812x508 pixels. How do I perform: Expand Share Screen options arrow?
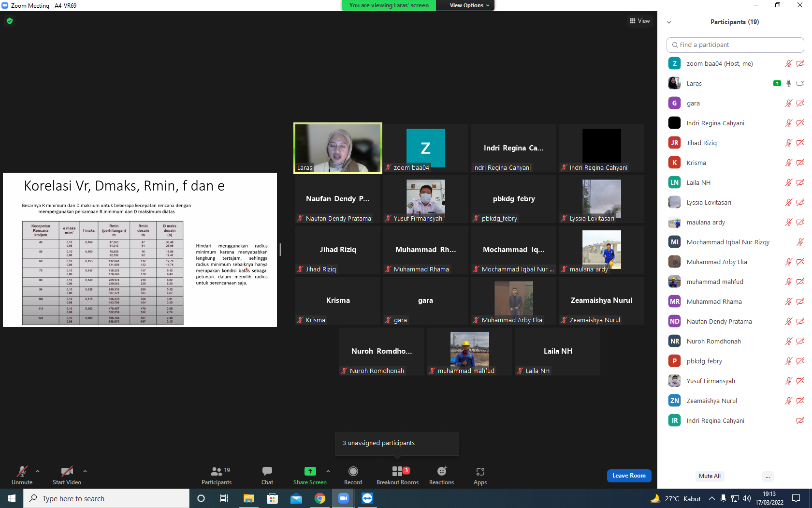(328, 471)
